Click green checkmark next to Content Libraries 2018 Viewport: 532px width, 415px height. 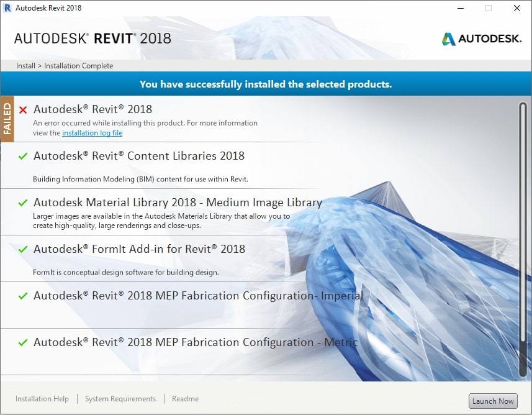coord(23,157)
